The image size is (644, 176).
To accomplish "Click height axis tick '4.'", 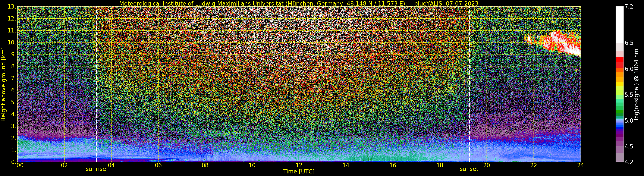I will pyautogui.click(x=13, y=114).
